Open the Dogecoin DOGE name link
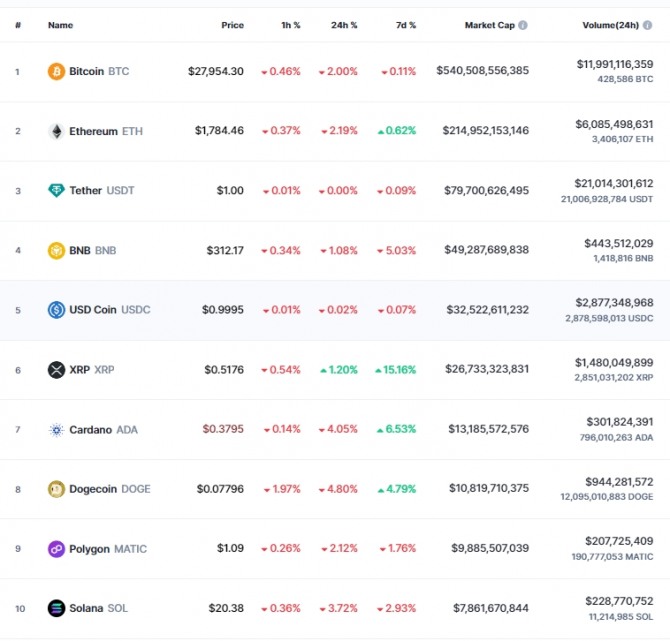Screen dimensions: 670x641 point(110,489)
